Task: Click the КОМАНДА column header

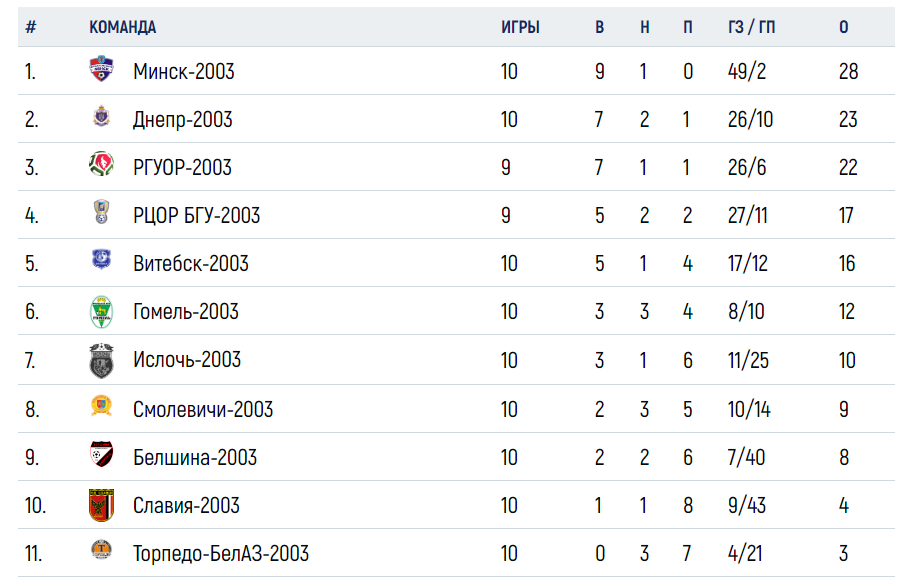Action: coord(122,27)
